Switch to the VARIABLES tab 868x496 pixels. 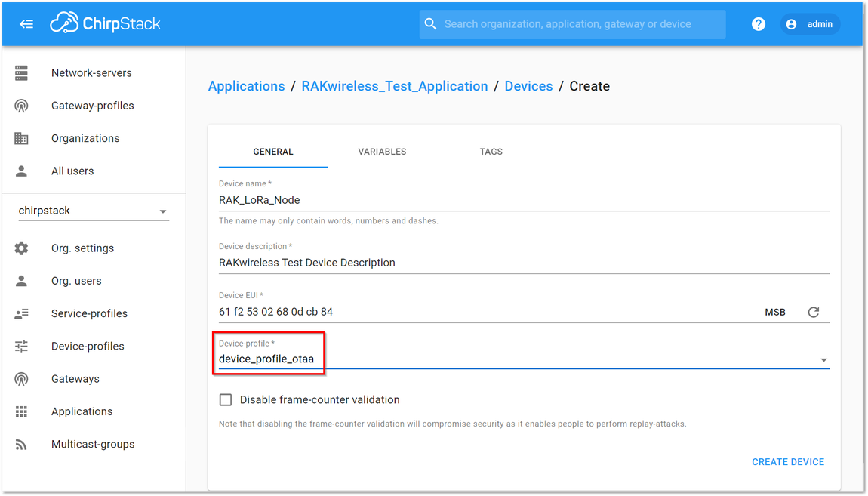pyautogui.click(x=382, y=152)
